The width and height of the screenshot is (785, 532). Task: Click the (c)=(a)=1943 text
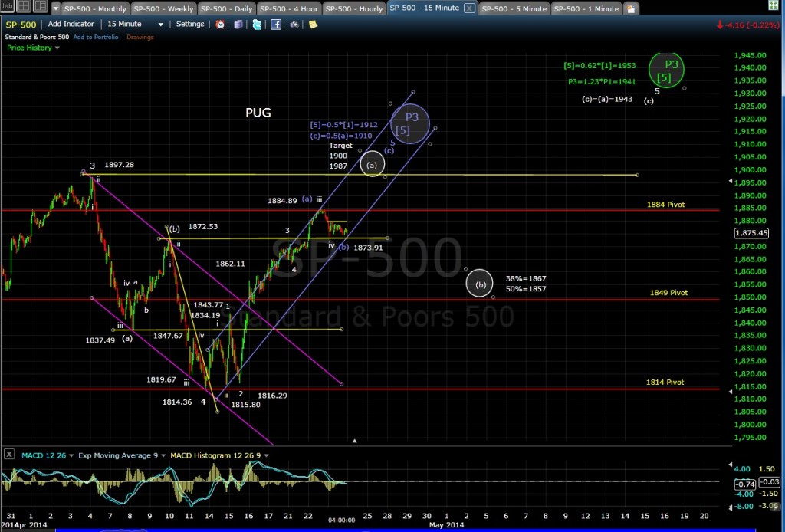point(607,99)
